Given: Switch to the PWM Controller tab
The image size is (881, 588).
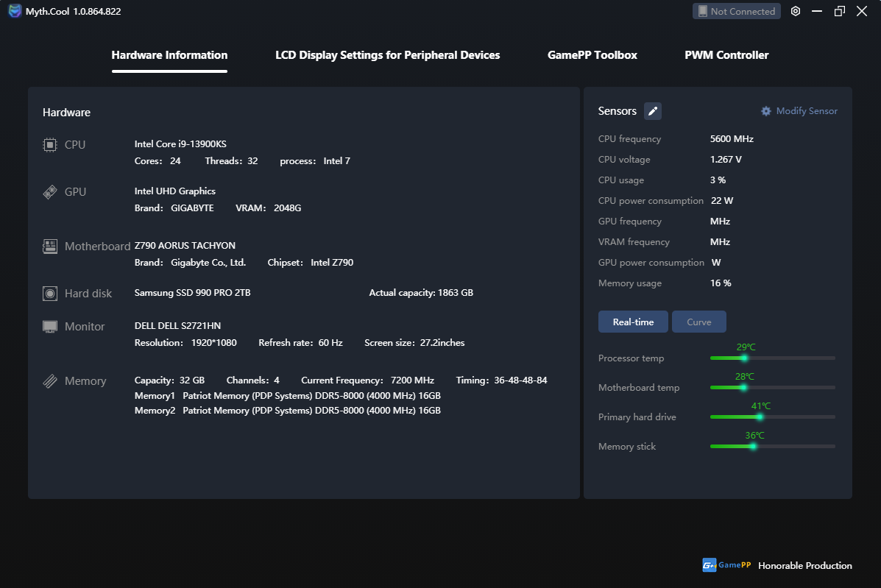Looking at the screenshot, I should [x=726, y=55].
